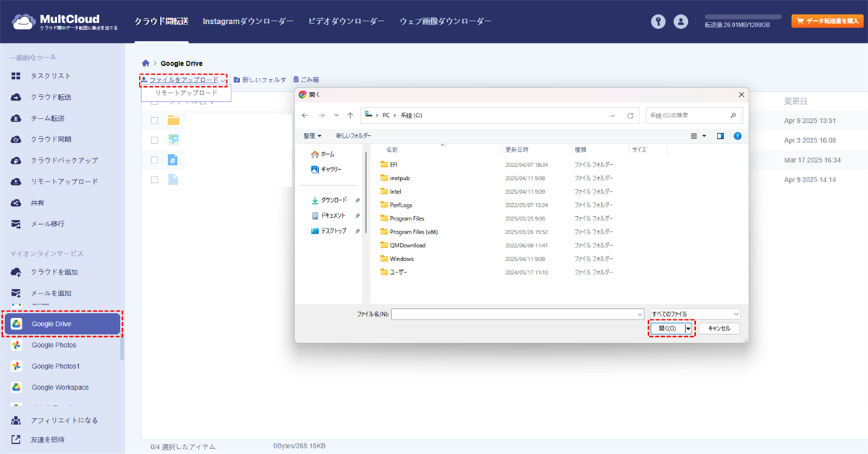The height and width of the screenshot is (454, 868).
Task: Click 新しいフォルダー in file dialog
Action: [354, 135]
